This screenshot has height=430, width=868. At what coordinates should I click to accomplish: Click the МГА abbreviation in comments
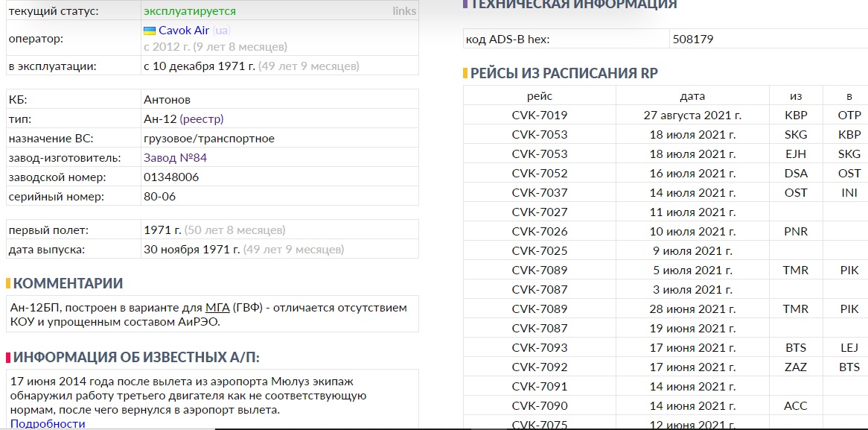[217, 308]
